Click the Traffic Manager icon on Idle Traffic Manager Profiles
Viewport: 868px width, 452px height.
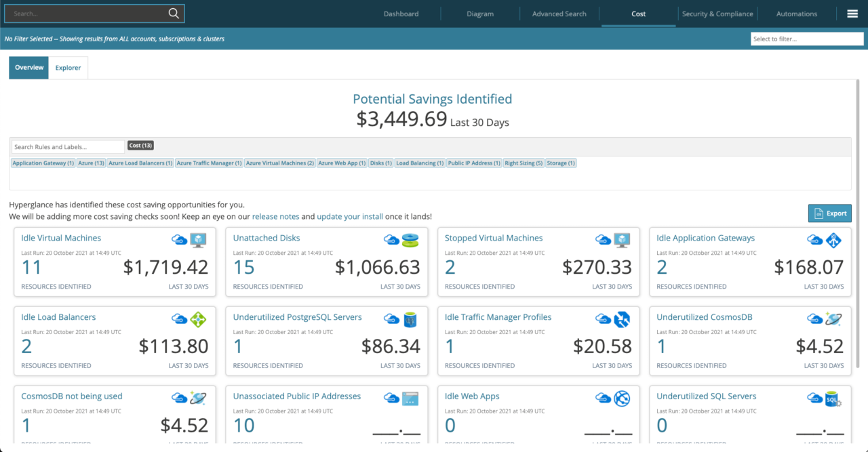pyautogui.click(x=623, y=319)
